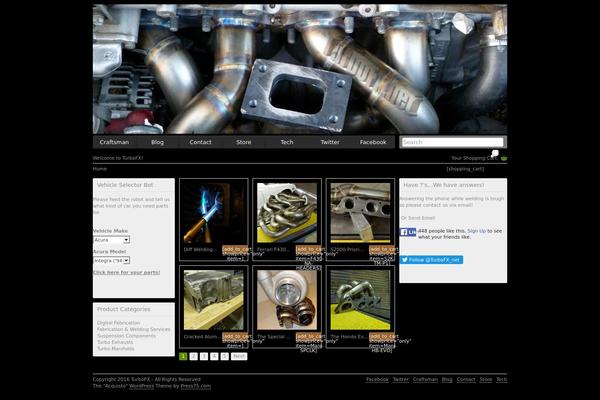Open the Turbo Exhausts category
This screenshot has width=600, height=400.
(115, 342)
